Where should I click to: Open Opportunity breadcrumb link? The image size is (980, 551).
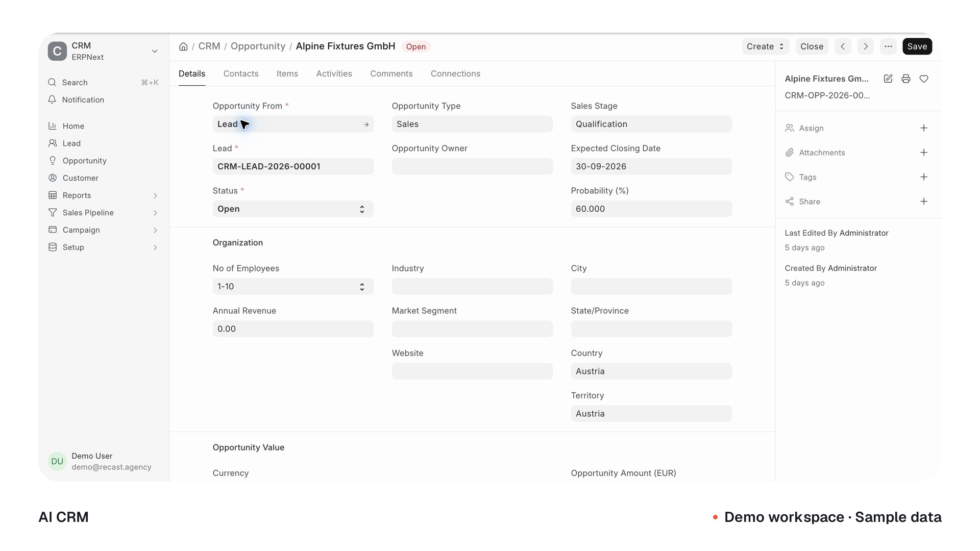(x=258, y=46)
